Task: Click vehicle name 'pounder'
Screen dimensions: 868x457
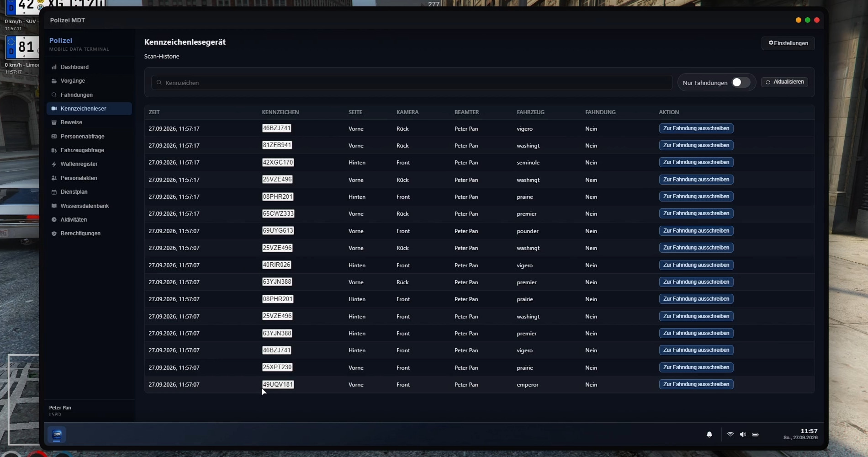Action: click(528, 231)
